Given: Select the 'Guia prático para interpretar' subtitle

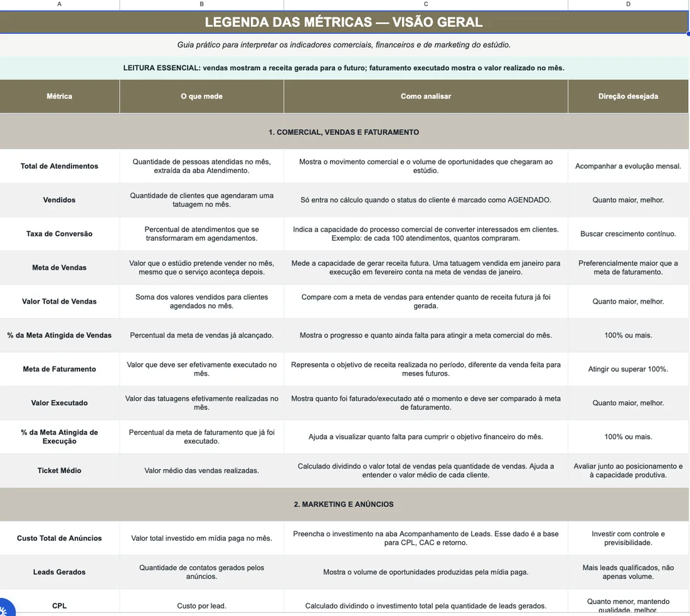Looking at the screenshot, I should 344,45.
